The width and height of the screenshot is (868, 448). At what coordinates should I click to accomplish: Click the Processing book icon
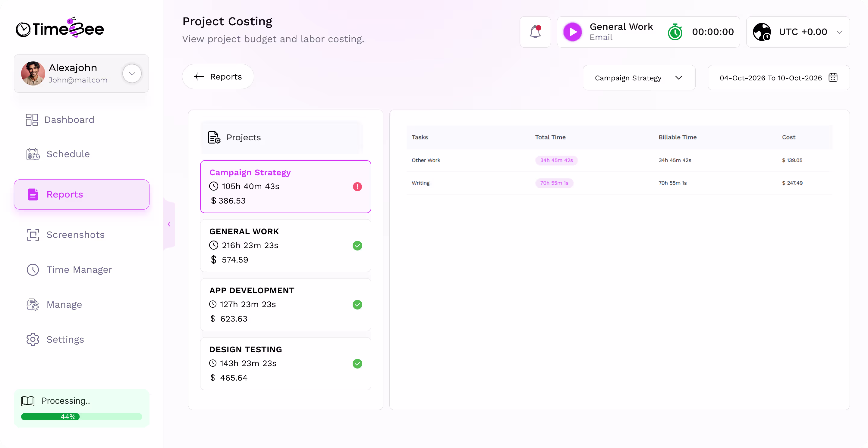(28, 400)
